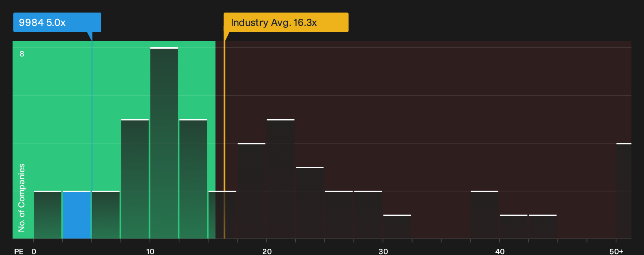Image resolution: width=644 pixels, height=255 pixels.
Task: Click the Industry Avg. 16.3x label
Action: (x=286, y=22)
